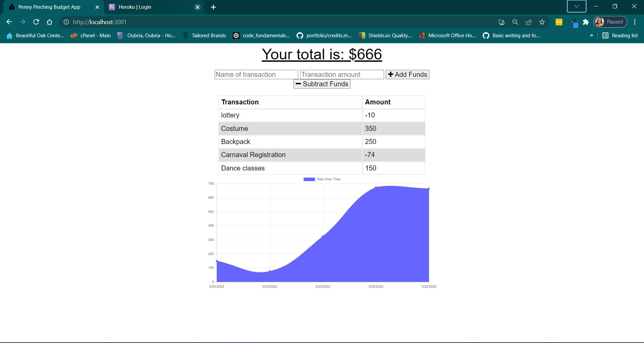This screenshot has height=343, width=644.
Task: Toggle the sync Paused profile button
Action: (610, 21)
